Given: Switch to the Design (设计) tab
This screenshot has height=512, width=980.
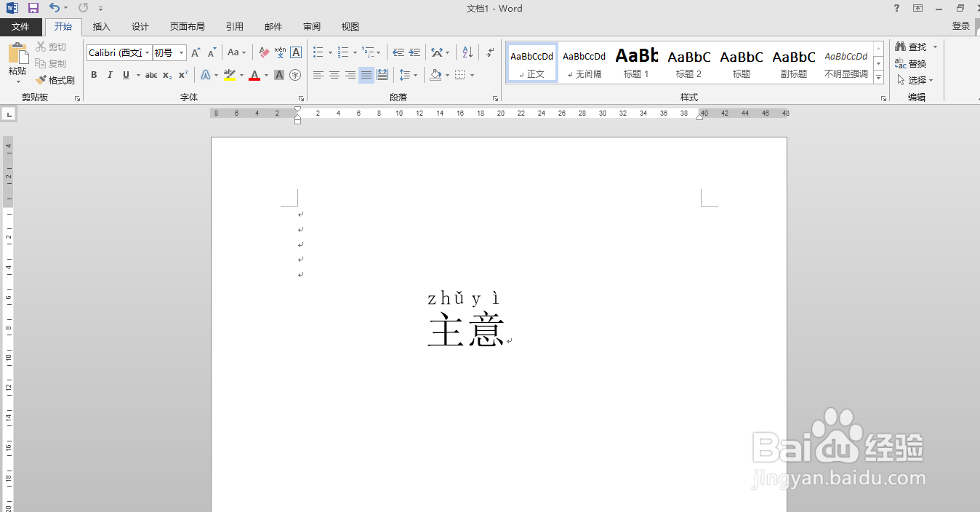Looking at the screenshot, I should click(140, 27).
